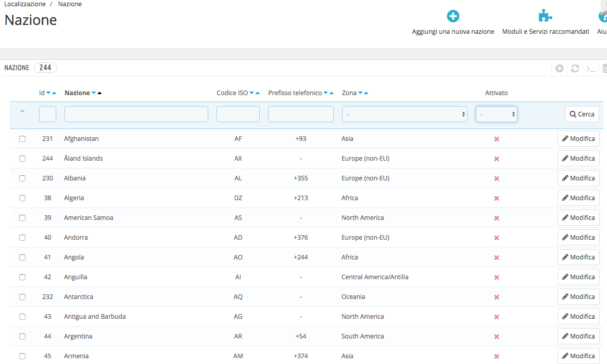Select the Afghanistan row checkbox
This screenshot has width=607, height=364.
coord(22,139)
